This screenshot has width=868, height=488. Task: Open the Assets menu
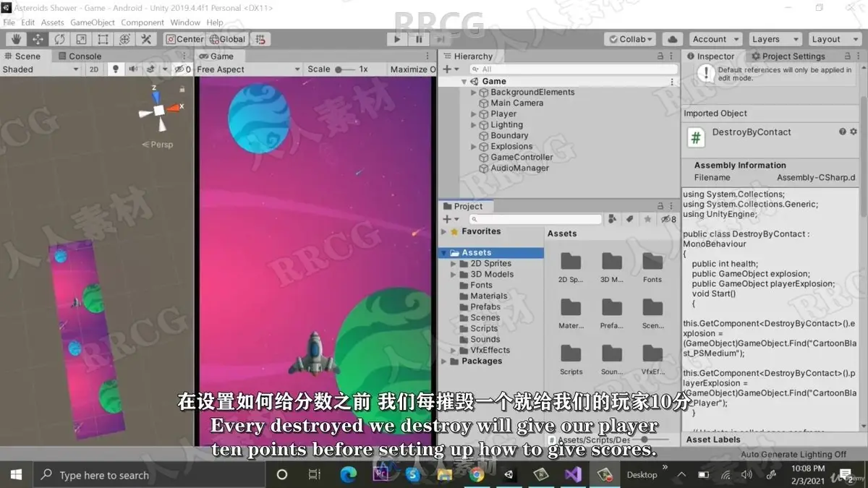click(53, 22)
